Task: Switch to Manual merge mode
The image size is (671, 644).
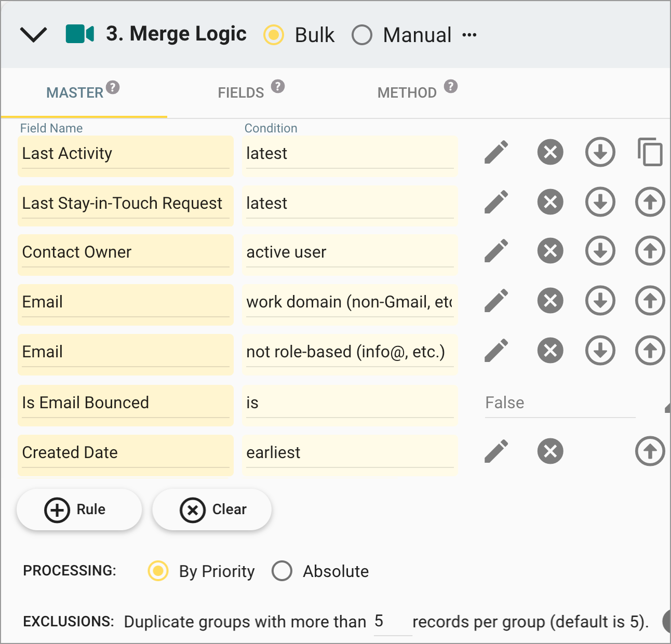Action: [x=362, y=35]
